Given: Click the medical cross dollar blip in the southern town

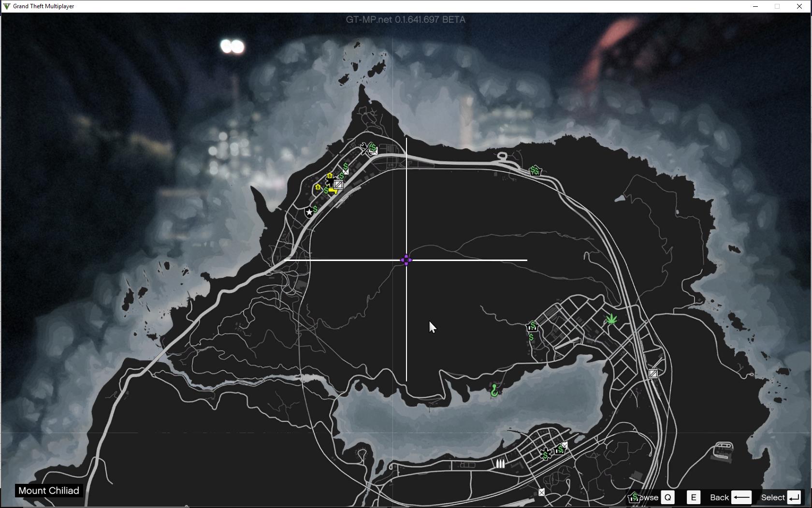Looking at the screenshot, I should point(545,455).
